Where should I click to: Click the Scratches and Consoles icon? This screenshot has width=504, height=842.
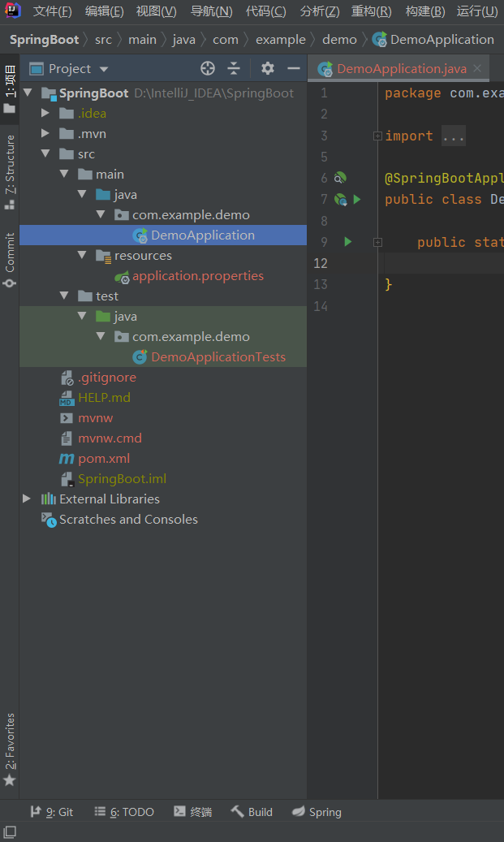[49, 520]
